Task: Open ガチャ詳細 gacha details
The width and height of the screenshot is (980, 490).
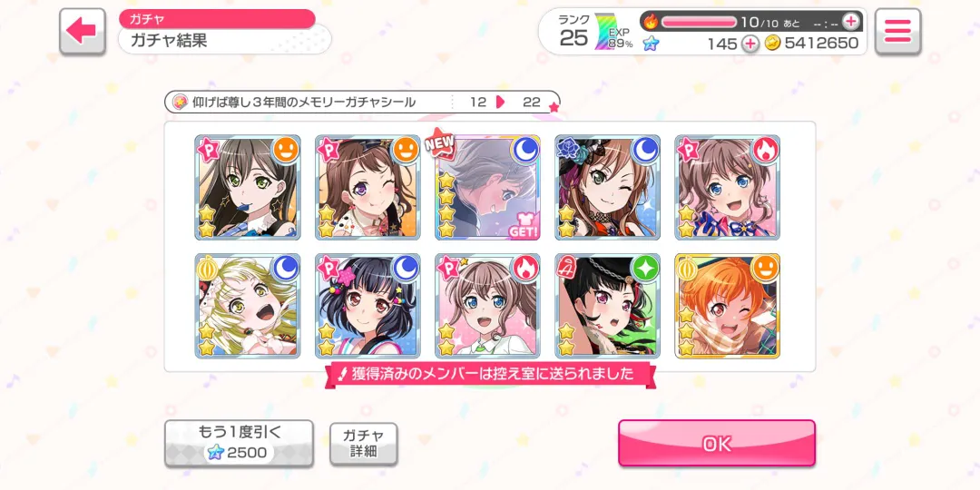Action: pyautogui.click(x=363, y=444)
